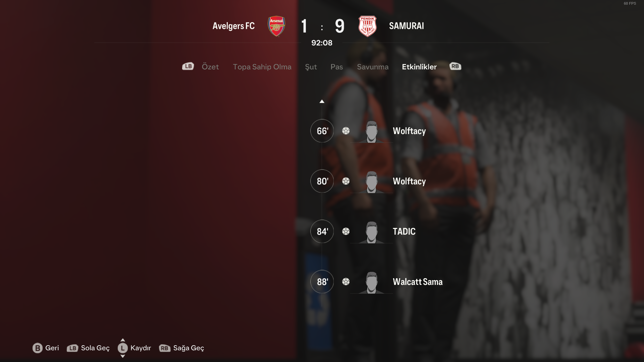Open the Özet tab
Viewport: 644px width, 362px height.
click(210, 67)
